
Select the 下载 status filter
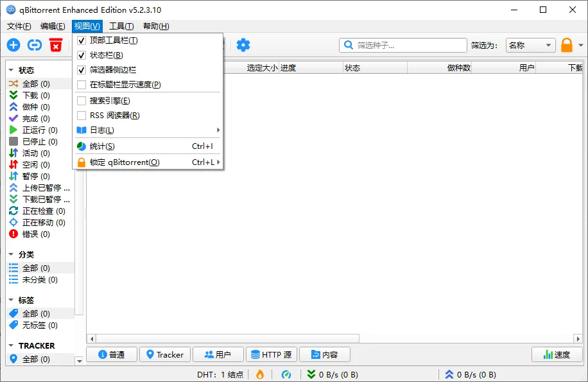36,95
